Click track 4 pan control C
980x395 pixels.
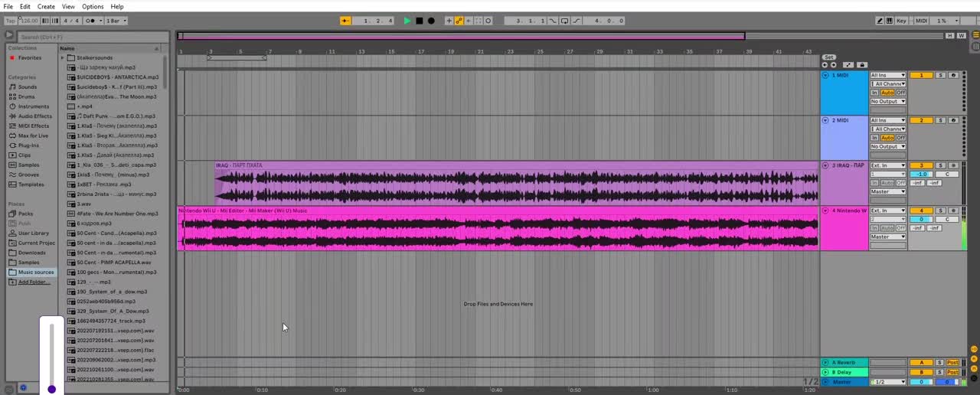[947, 219]
